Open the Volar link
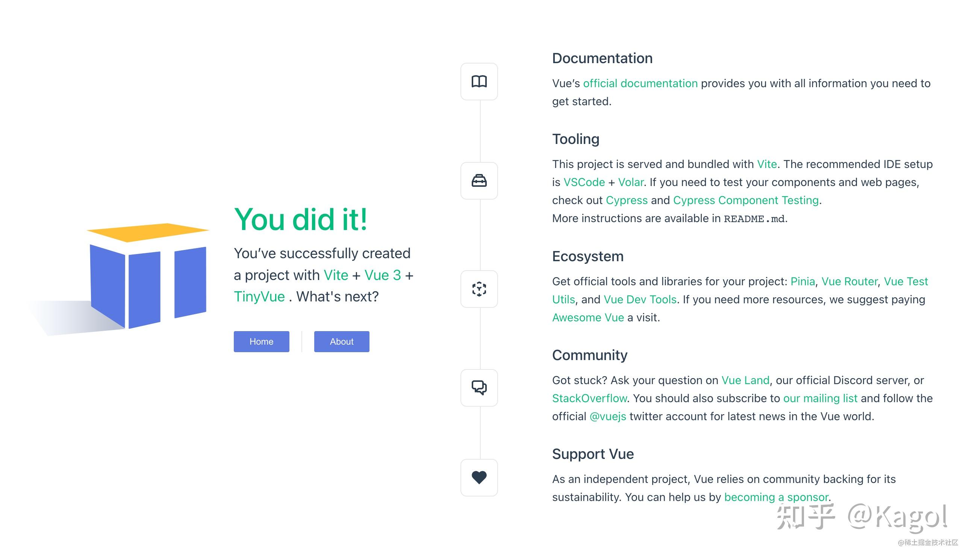Viewport: 972px width, 560px height. point(630,182)
